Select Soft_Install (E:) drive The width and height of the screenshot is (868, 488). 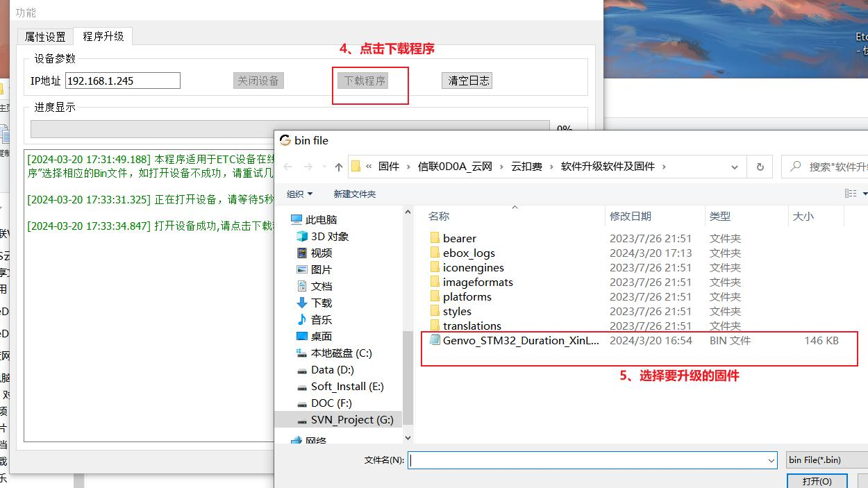coord(347,386)
